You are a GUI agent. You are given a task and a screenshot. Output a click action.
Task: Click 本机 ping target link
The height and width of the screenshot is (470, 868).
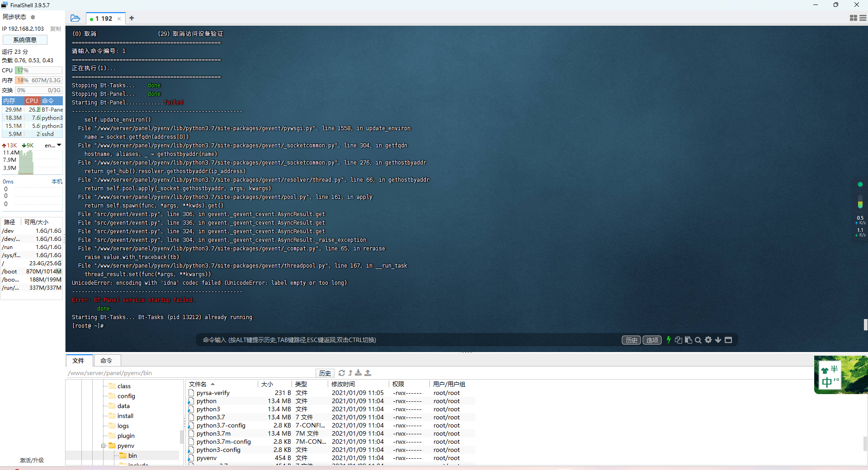pos(57,182)
